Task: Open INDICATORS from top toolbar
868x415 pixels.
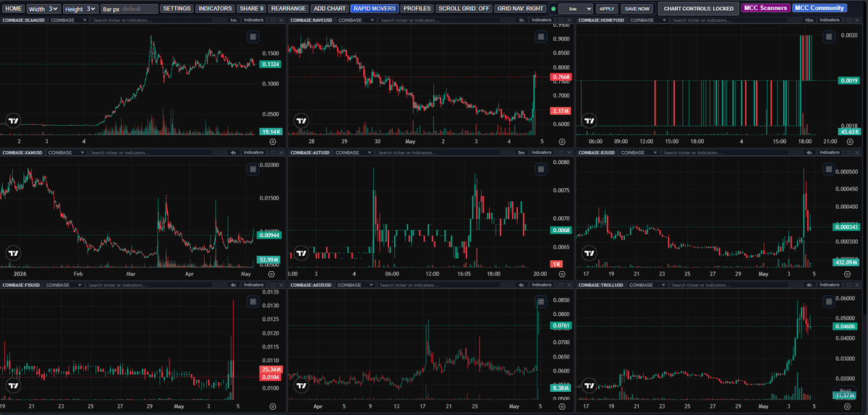Action: tap(215, 9)
